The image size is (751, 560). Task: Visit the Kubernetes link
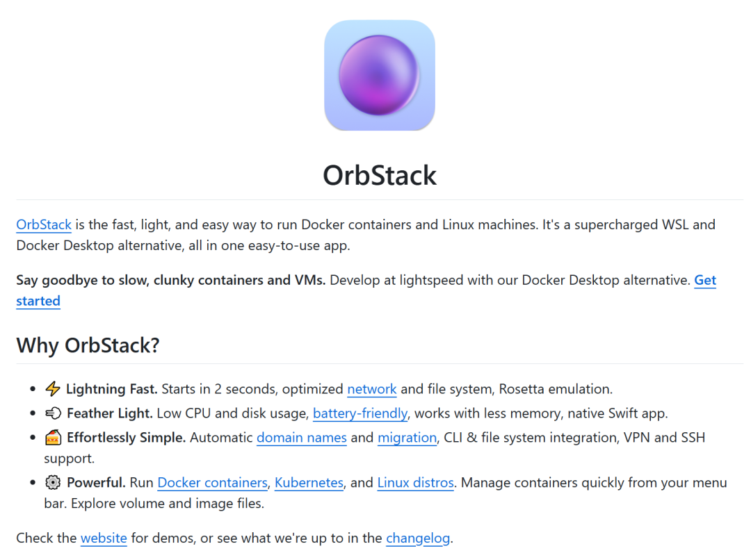click(x=309, y=482)
